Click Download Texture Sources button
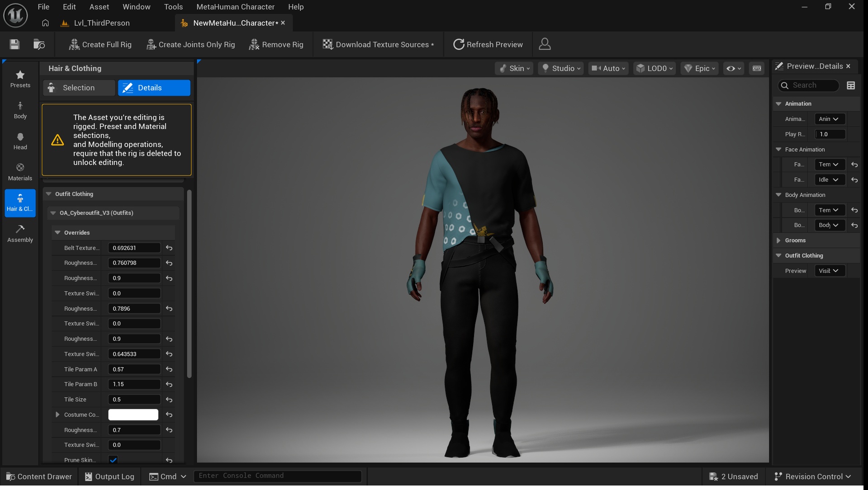Screen dimensions: 868x490 point(378,44)
